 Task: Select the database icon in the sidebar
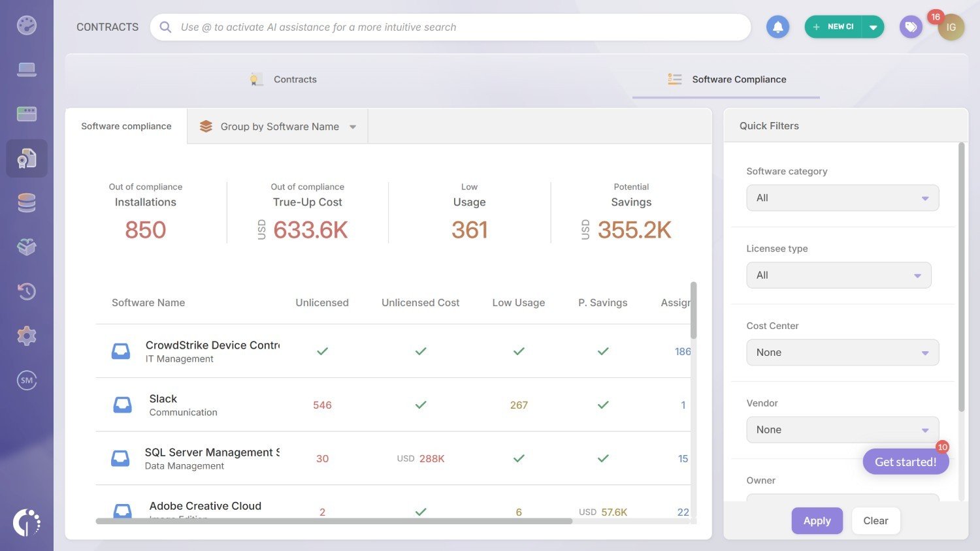coord(27,202)
